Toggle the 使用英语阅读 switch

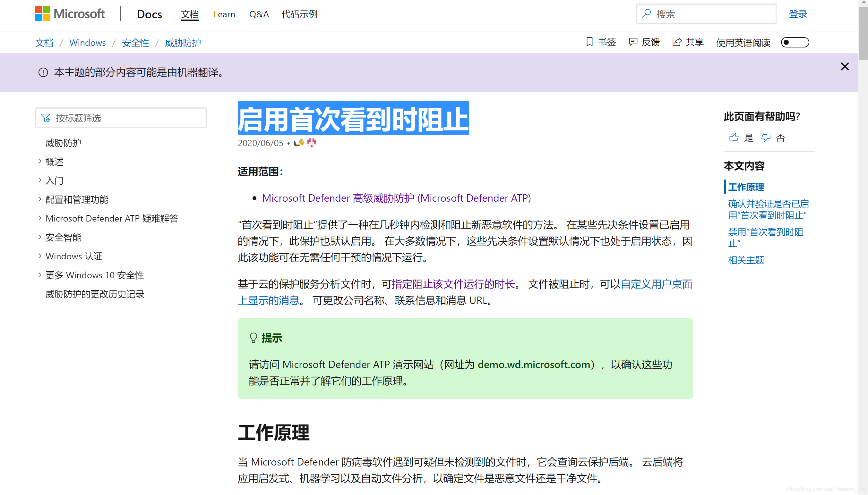pyautogui.click(x=795, y=43)
